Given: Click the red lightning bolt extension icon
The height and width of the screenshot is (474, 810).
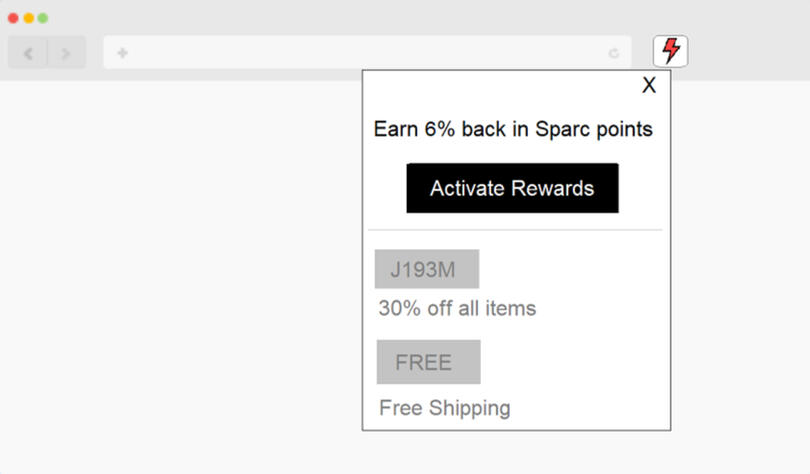Looking at the screenshot, I should tap(671, 51).
